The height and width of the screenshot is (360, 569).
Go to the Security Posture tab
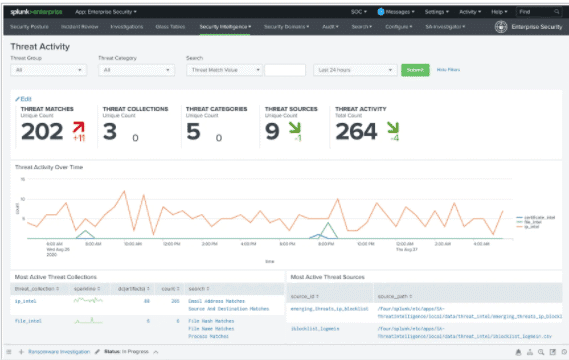click(x=29, y=27)
